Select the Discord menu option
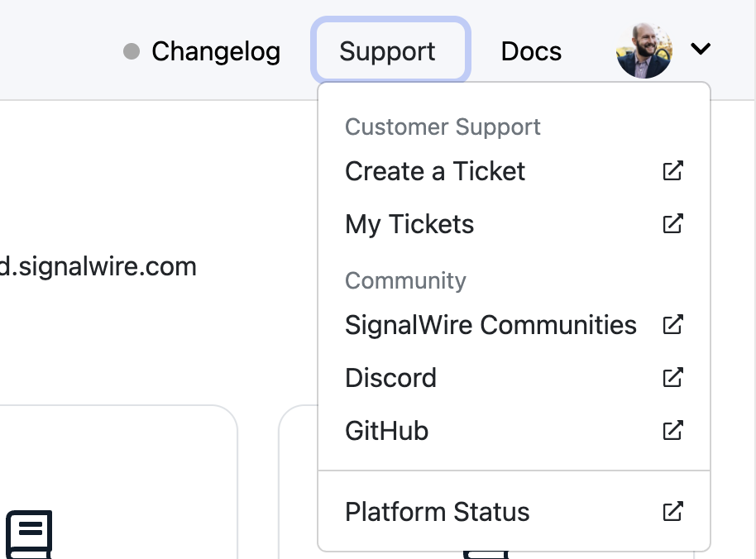This screenshot has width=756, height=559. pos(390,378)
